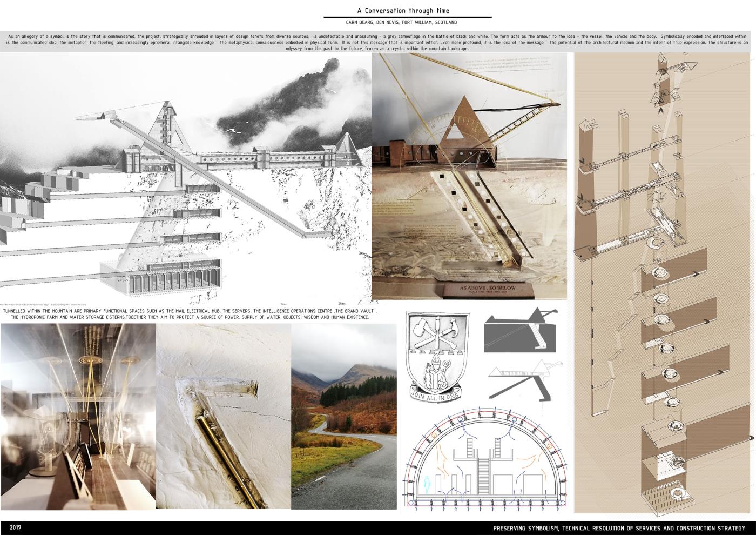Click the "As Above, So Below" plaque

487,290
